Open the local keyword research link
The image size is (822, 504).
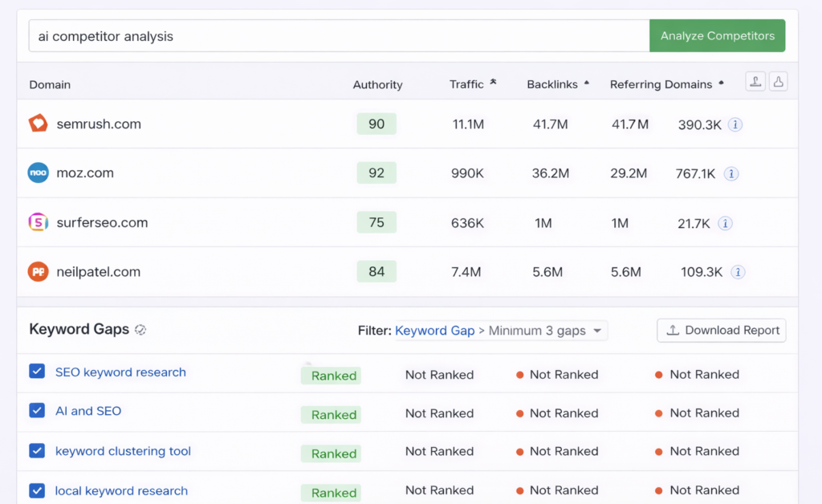click(x=121, y=490)
